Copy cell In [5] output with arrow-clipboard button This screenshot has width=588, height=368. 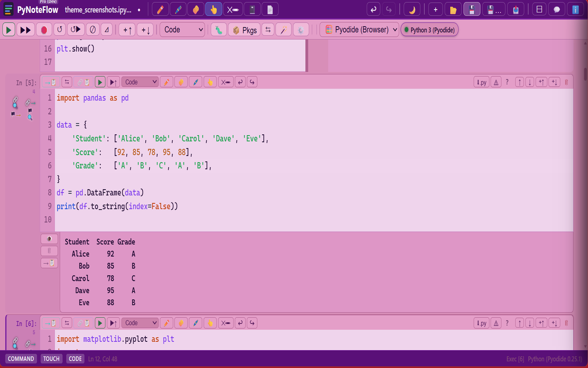click(x=49, y=263)
